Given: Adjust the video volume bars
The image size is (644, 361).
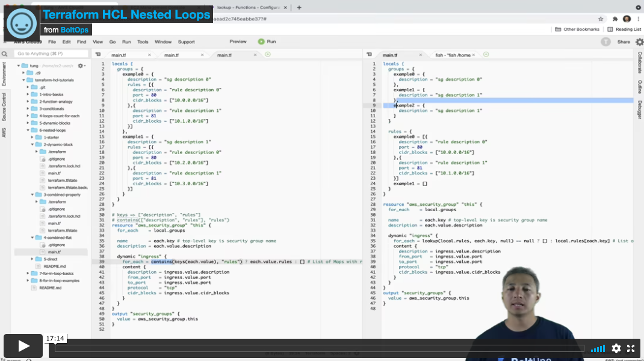Looking at the screenshot, I should tap(597, 348).
